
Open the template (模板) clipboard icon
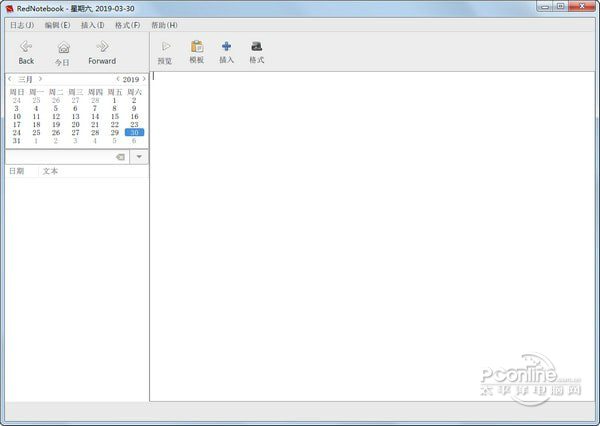point(197,46)
